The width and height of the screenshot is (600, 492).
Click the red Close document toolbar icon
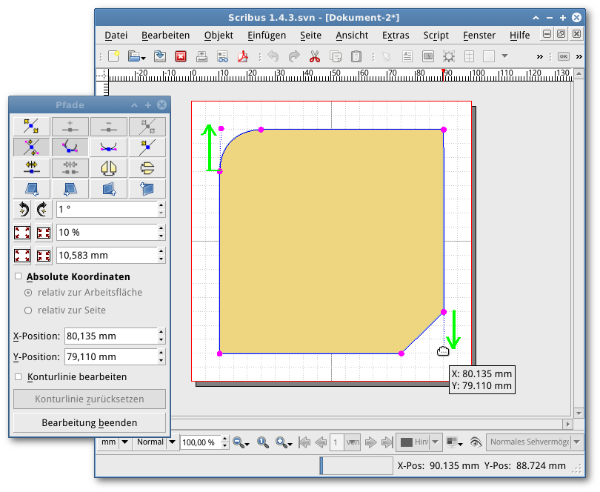[x=181, y=57]
